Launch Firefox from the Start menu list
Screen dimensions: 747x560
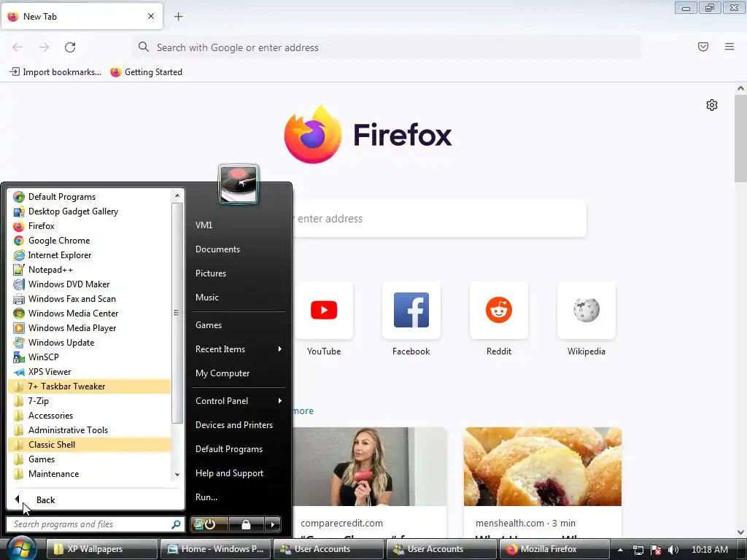pyautogui.click(x=89, y=226)
